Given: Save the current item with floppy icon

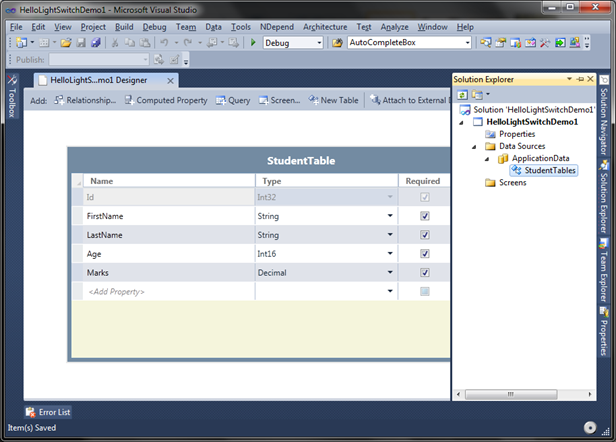Looking at the screenshot, I should pos(81,42).
